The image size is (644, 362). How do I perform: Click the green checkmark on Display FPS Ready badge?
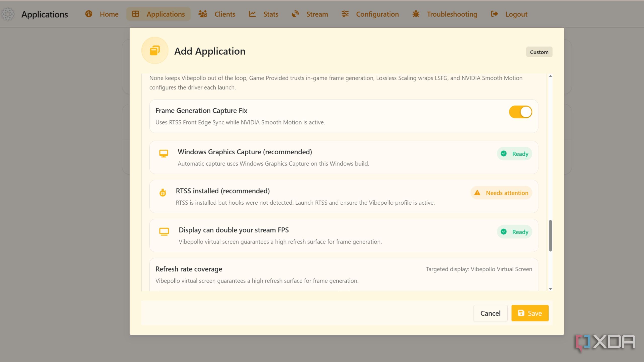[x=503, y=232]
